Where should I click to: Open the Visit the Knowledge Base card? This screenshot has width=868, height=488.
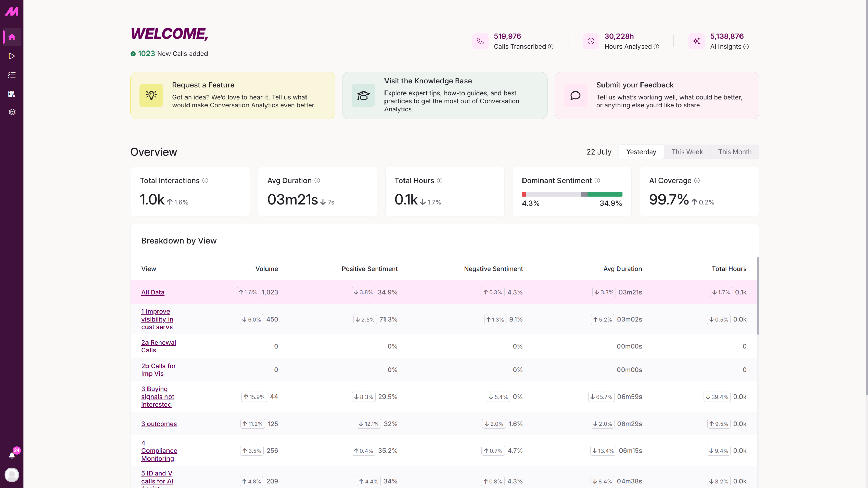(445, 95)
